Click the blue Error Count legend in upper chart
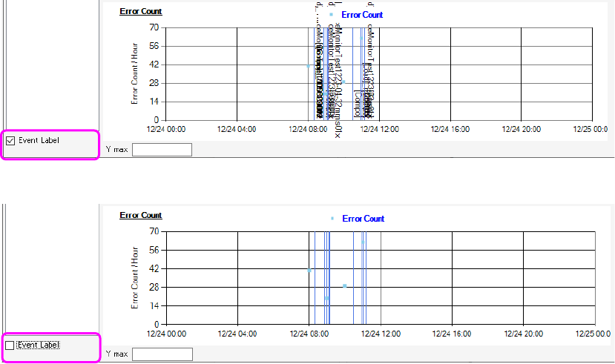615x364 pixels. [x=362, y=15]
